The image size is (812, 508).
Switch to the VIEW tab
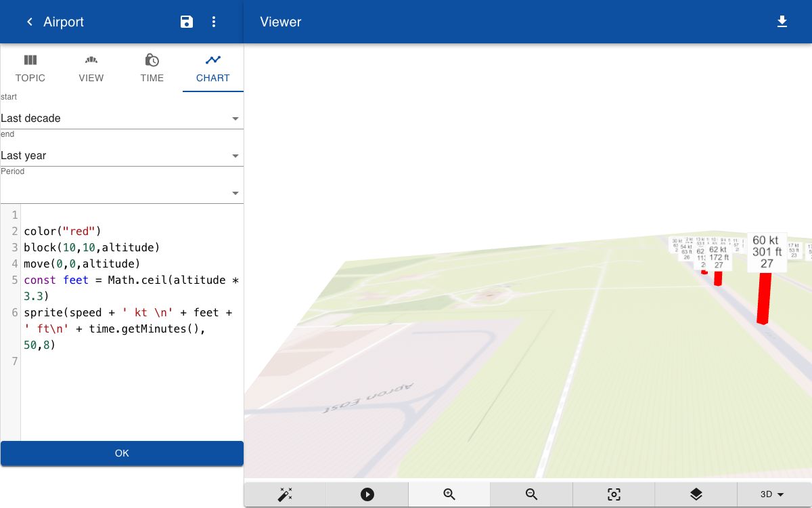[x=91, y=68]
